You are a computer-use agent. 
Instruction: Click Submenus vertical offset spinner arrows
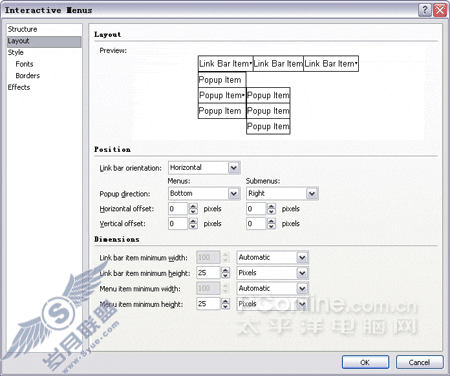point(272,224)
